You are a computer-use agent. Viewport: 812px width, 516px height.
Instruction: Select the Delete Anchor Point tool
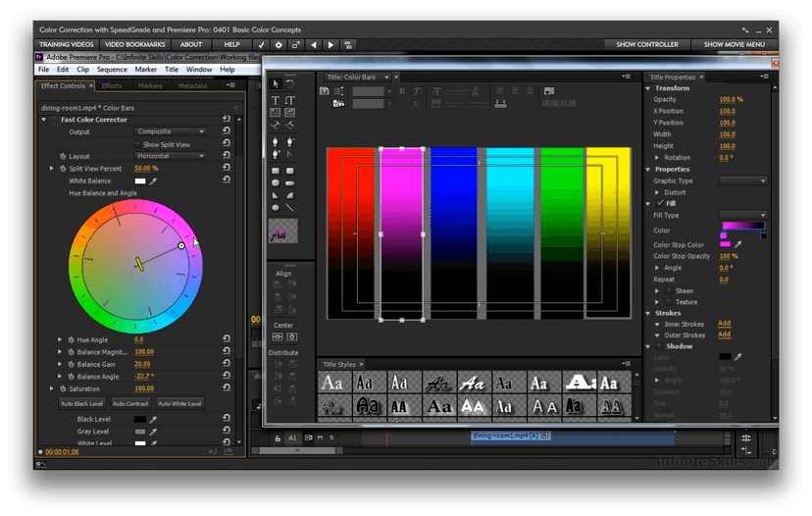[290, 141]
